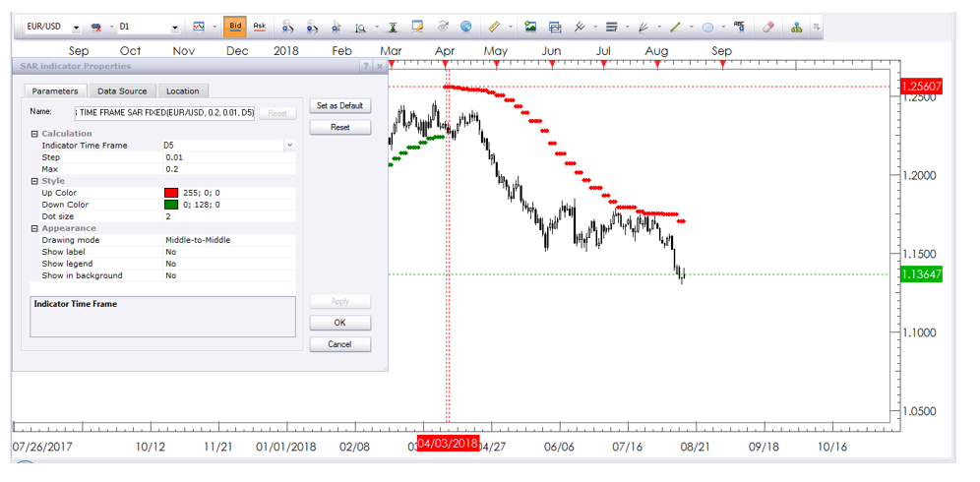Switch to the Parameters tab

(55, 91)
